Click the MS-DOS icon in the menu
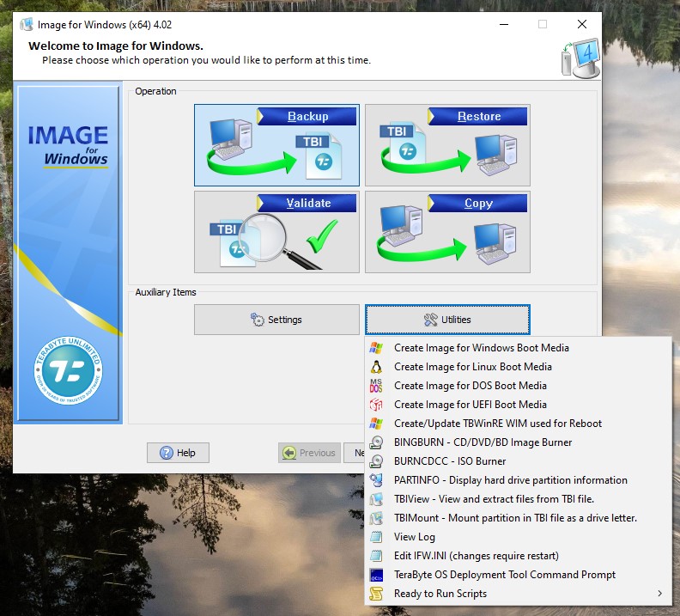Screen dimensions: 680x616 coord(376,386)
